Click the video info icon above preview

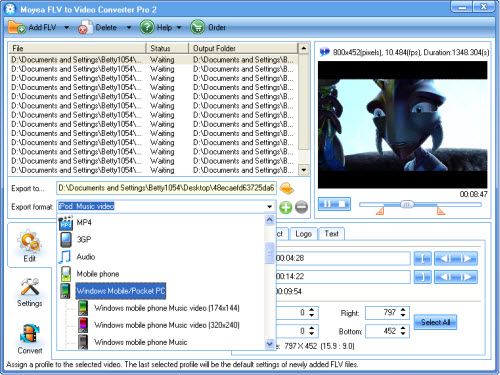(324, 52)
